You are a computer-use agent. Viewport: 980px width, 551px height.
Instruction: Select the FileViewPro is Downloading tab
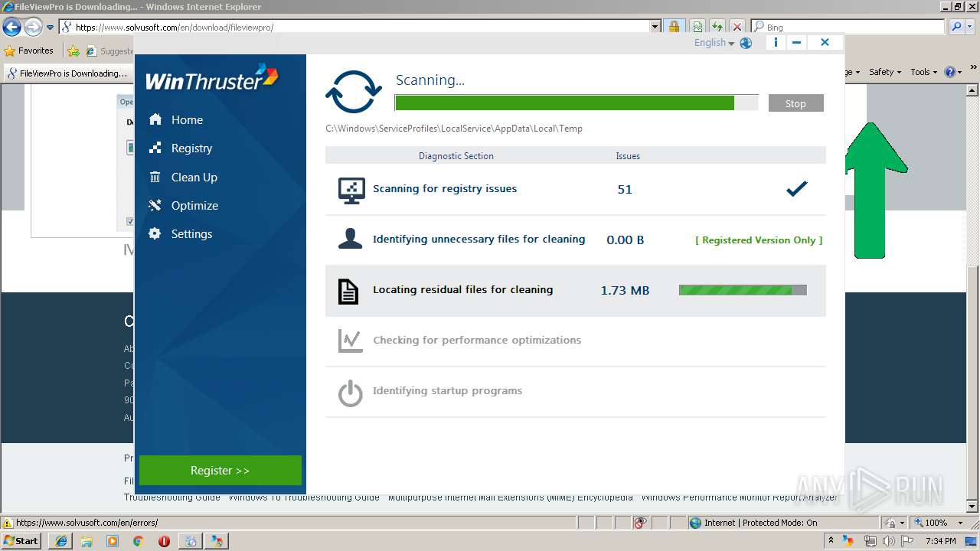(67, 73)
